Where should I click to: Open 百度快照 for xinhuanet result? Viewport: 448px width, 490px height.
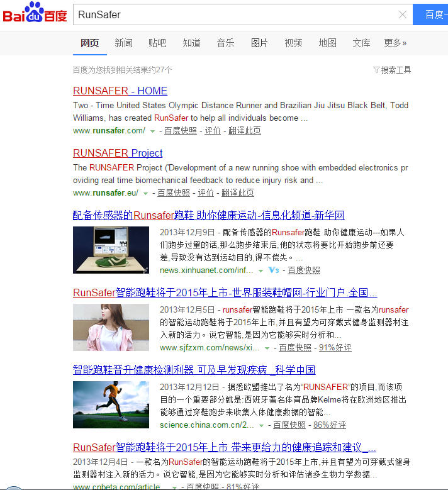[x=303, y=270]
